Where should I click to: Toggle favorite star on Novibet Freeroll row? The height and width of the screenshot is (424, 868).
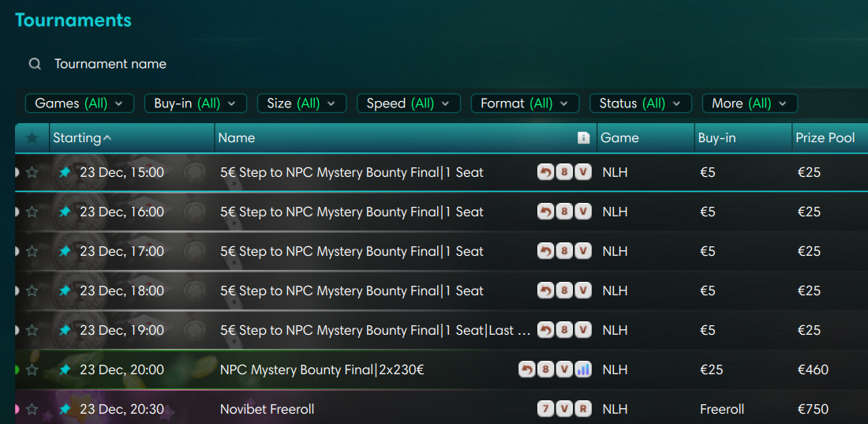point(32,409)
